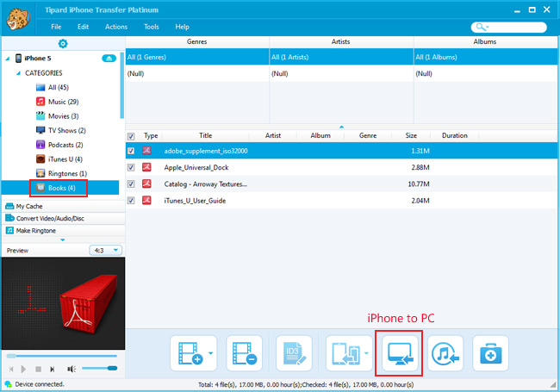560x392 pixels.
Task: Sort the list by the Size column
Action: [x=411, y=135]
